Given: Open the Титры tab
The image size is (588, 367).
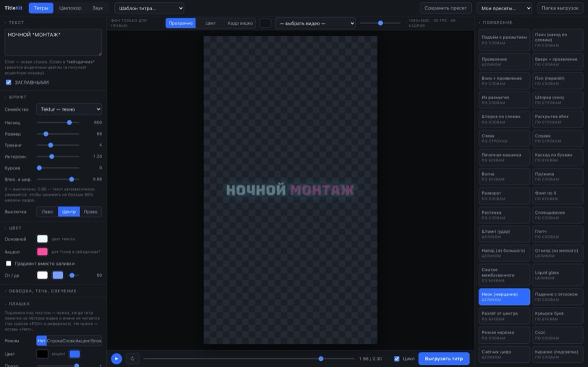Looking at the screenshot, I should point(41,8).
